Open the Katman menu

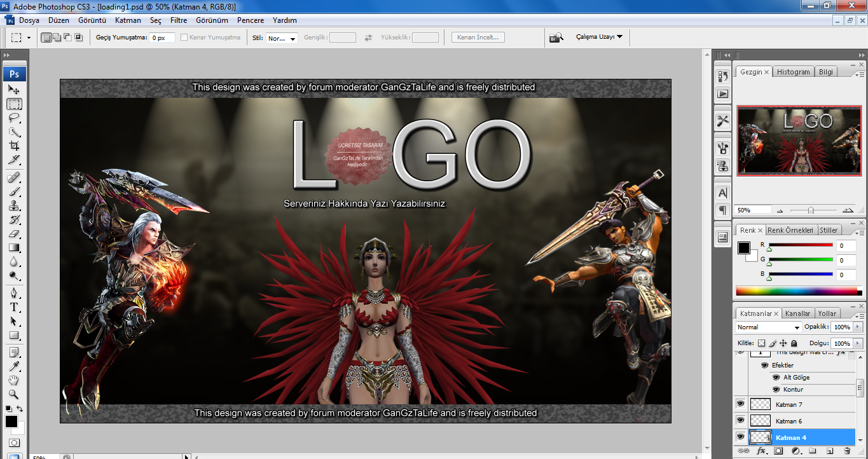[x=128, y=20]
